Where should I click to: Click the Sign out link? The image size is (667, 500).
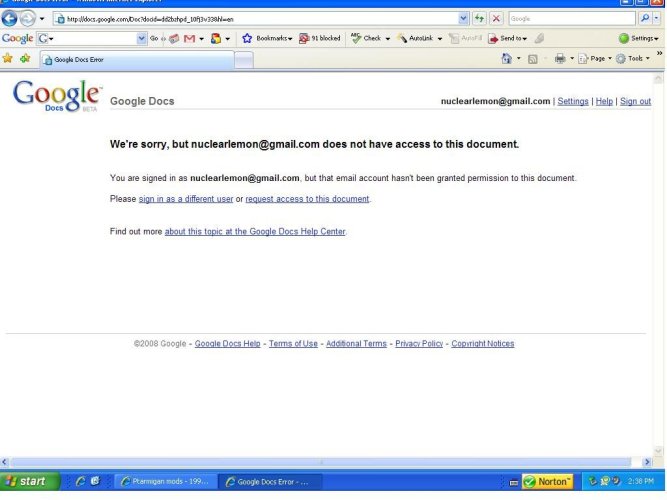(635, 101)
